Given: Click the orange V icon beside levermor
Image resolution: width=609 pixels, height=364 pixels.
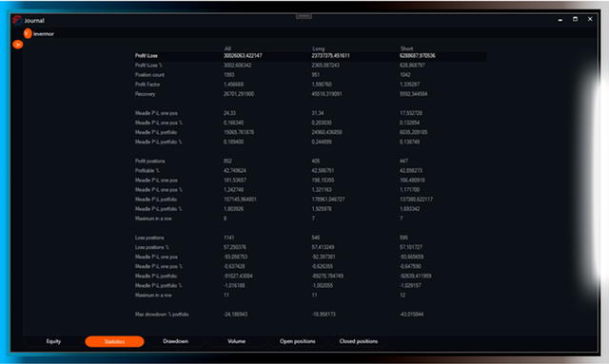Looking at the screenshot, I should click(28, 33).
